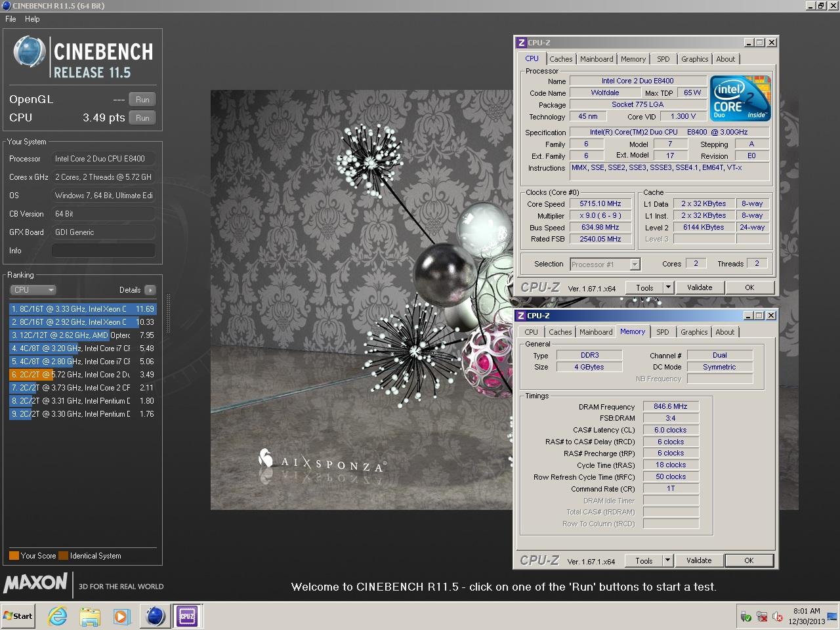The image size is (840, 630).
Task: Click the Bus Speed 634.98 MHz value
Action: click(600, 228)
